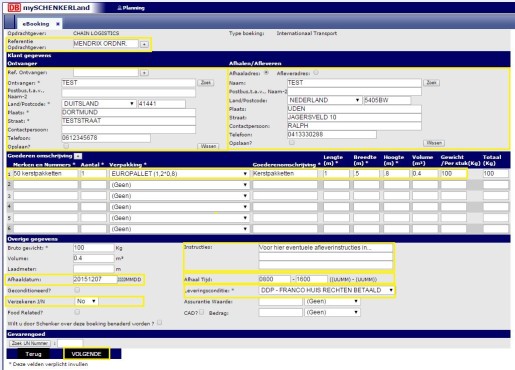Click the Ontvanger name field with TEST
Image resolution: width=515 pixels, height=370 pixels.
pyautogui.click(x=128, y=83)
